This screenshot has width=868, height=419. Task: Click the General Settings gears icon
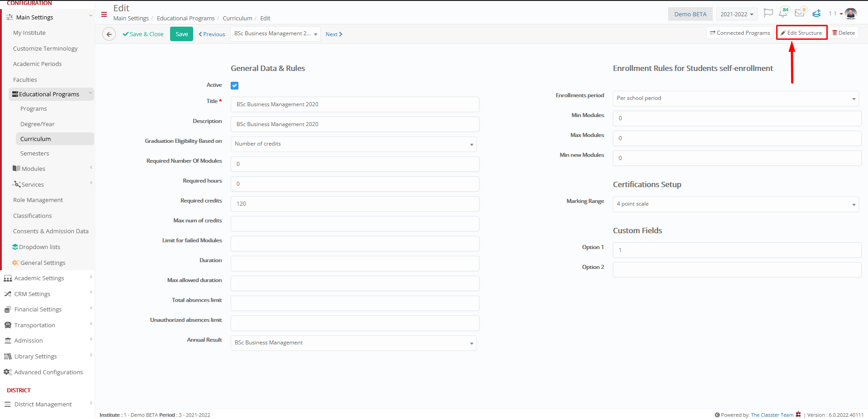tap(15, 263)
